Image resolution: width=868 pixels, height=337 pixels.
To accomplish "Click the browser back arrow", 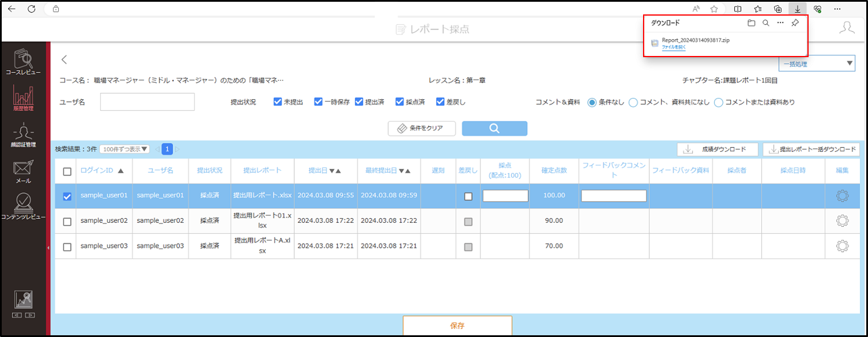I will click(12, 9).
